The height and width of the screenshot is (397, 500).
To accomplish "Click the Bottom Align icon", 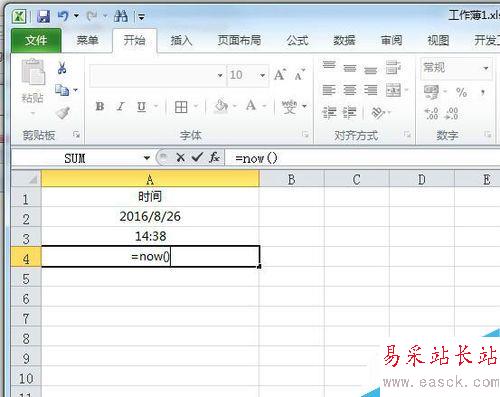I will 370,70.
